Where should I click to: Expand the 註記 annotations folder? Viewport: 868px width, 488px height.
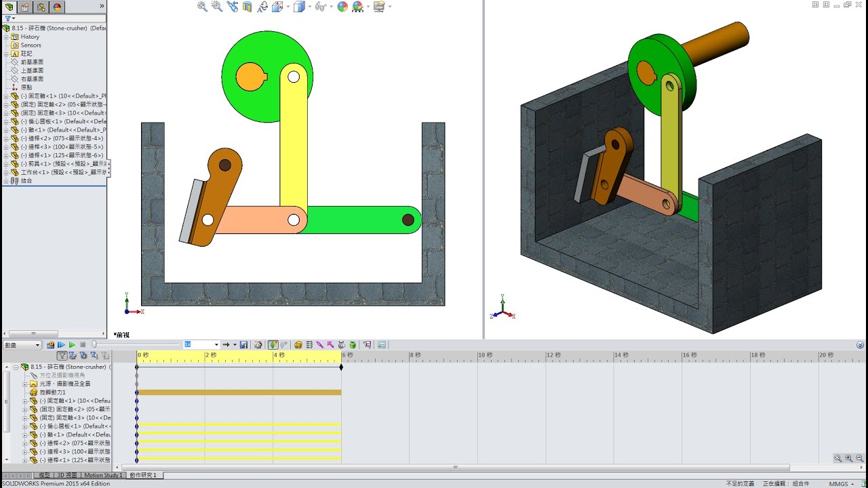(x=6, y=54)
